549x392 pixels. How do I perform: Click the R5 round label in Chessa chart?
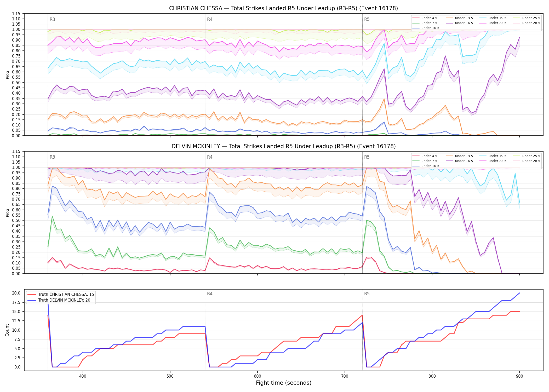[367, 19]
